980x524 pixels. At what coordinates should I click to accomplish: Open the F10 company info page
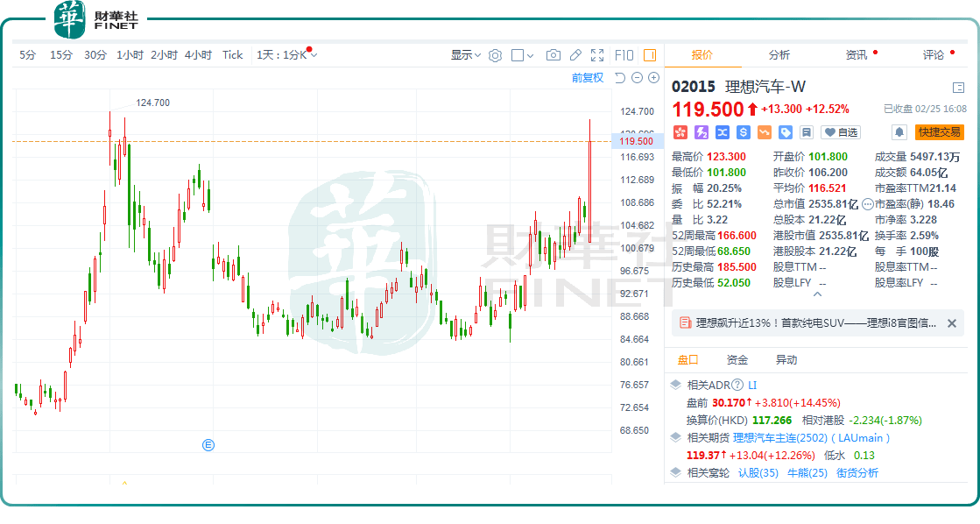pos(624,55)
